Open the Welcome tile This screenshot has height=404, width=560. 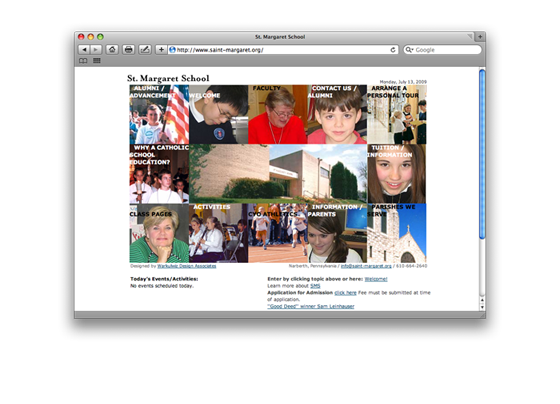click(219, 114)
